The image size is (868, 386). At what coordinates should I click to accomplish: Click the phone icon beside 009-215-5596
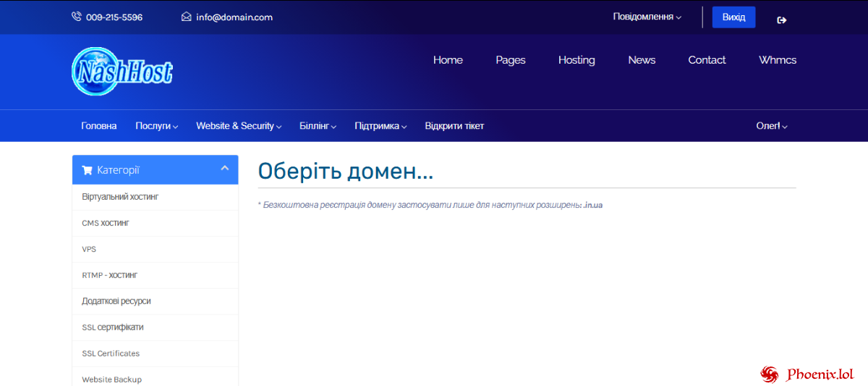pos(76,17)
